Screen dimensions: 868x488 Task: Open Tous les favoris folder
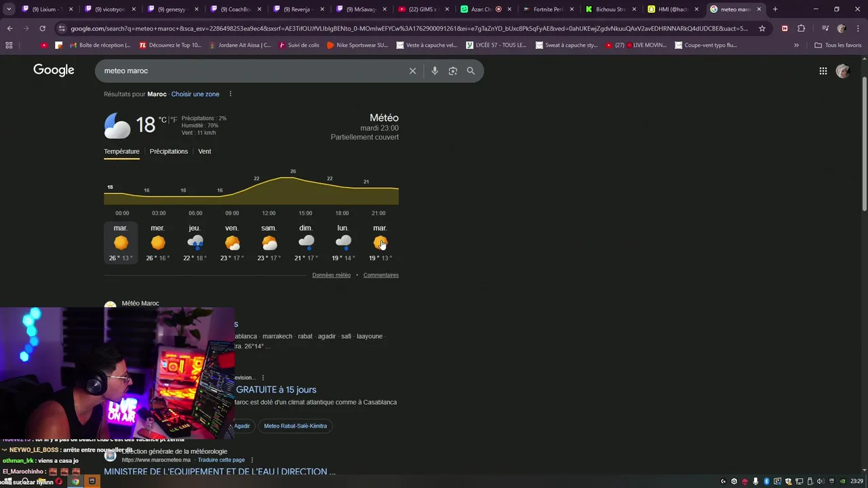click(x=838, y=45)
